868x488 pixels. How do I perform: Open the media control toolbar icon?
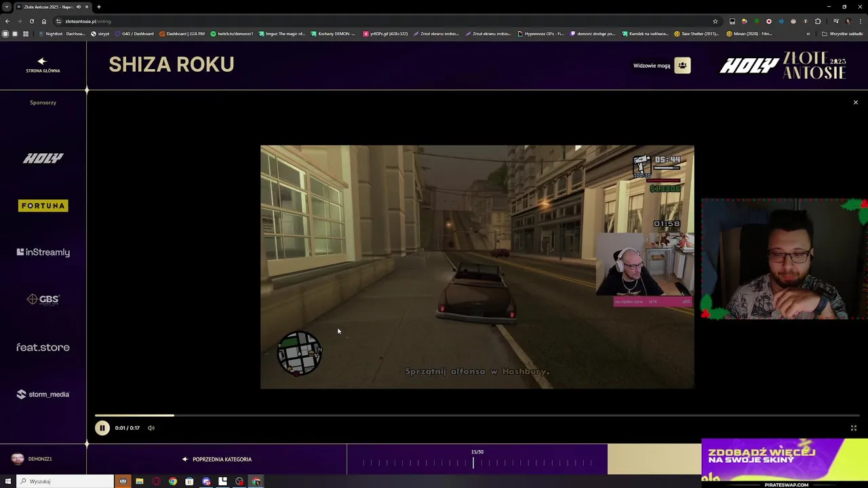click(x=835, y=21)
